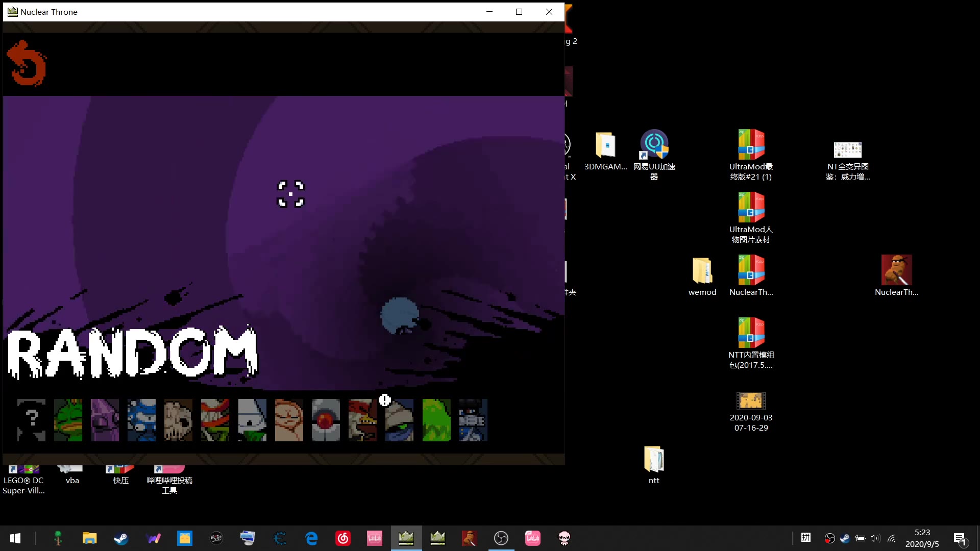Open Steam from the taskbar

(121, 538)
